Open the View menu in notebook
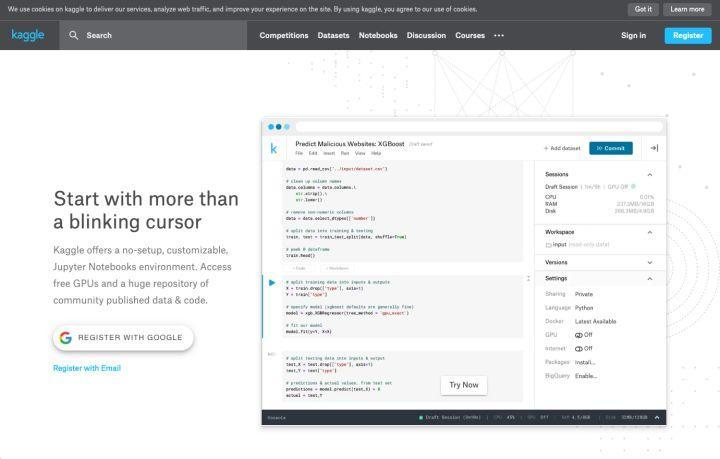Image resolution: width=720 pixels, height=459 pixels. [360, 153]
